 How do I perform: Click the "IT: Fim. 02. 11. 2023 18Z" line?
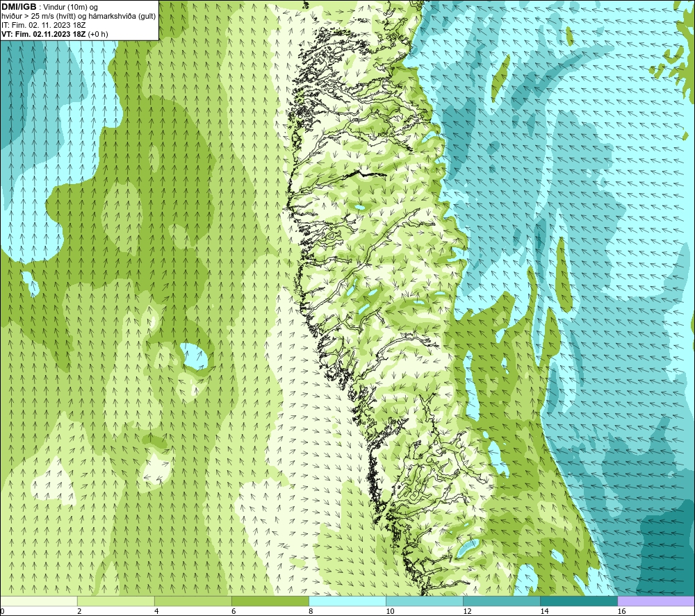43,25
